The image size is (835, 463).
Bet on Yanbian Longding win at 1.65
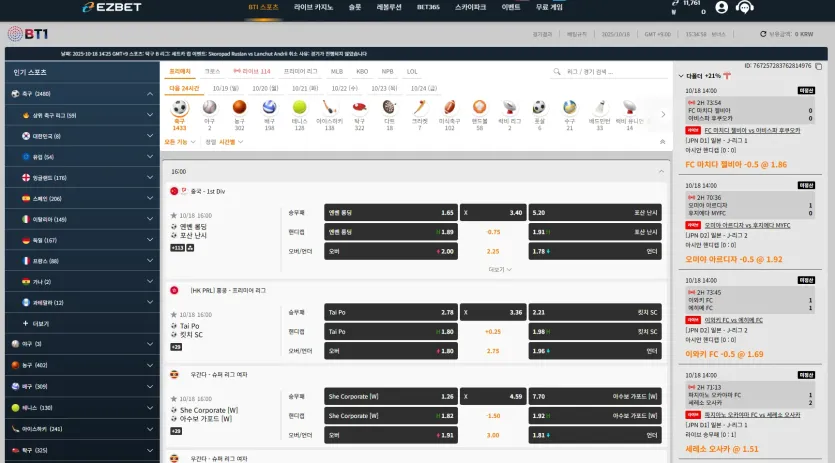[391, 213]
